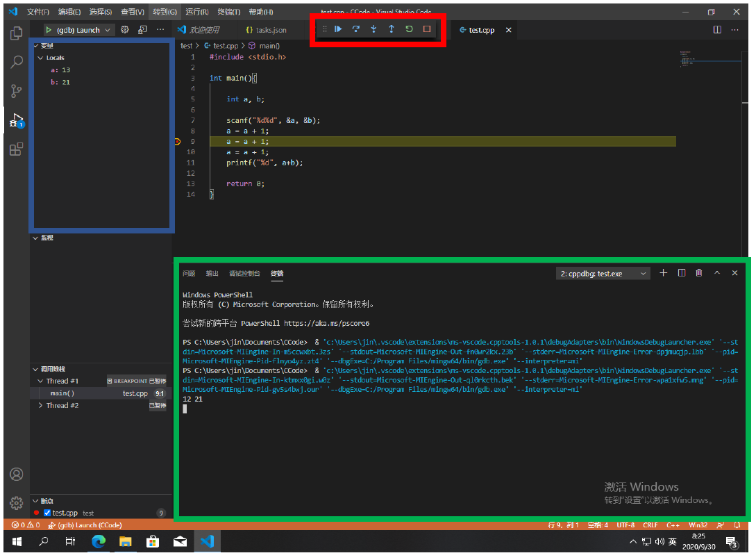Click the main() call stack frame

62,393
